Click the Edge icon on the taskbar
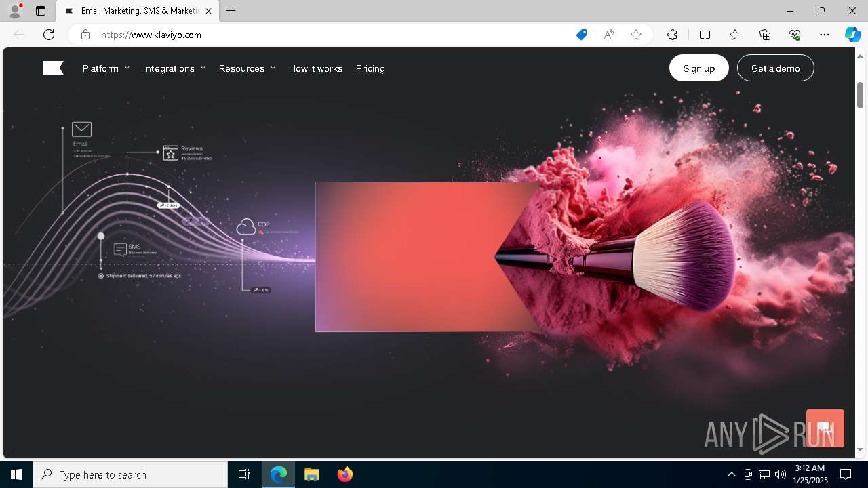The image size is (868, 488). pos(279,474)
